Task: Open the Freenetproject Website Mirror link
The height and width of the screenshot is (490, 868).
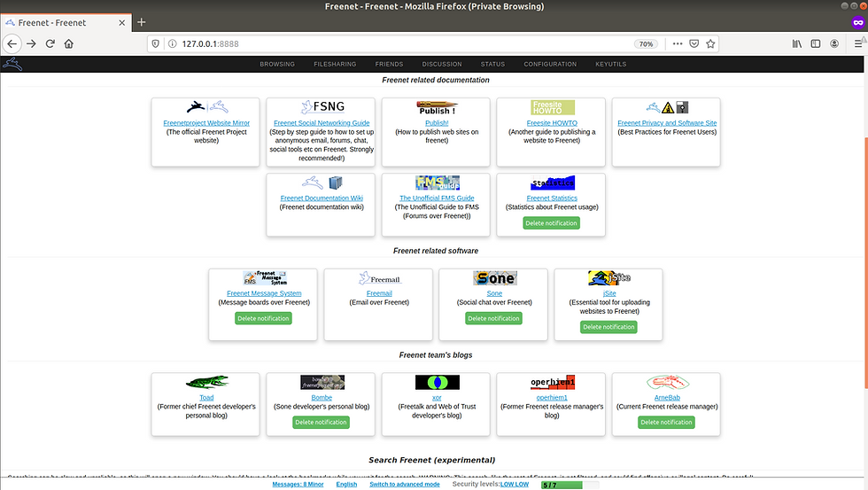Action: (206, 123)
